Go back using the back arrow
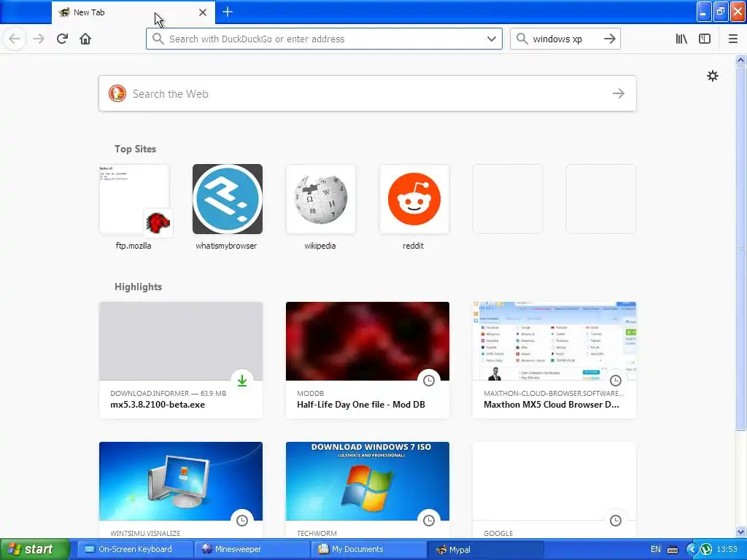The width and height of the screenshot is (747, 560). click(15, 39)
